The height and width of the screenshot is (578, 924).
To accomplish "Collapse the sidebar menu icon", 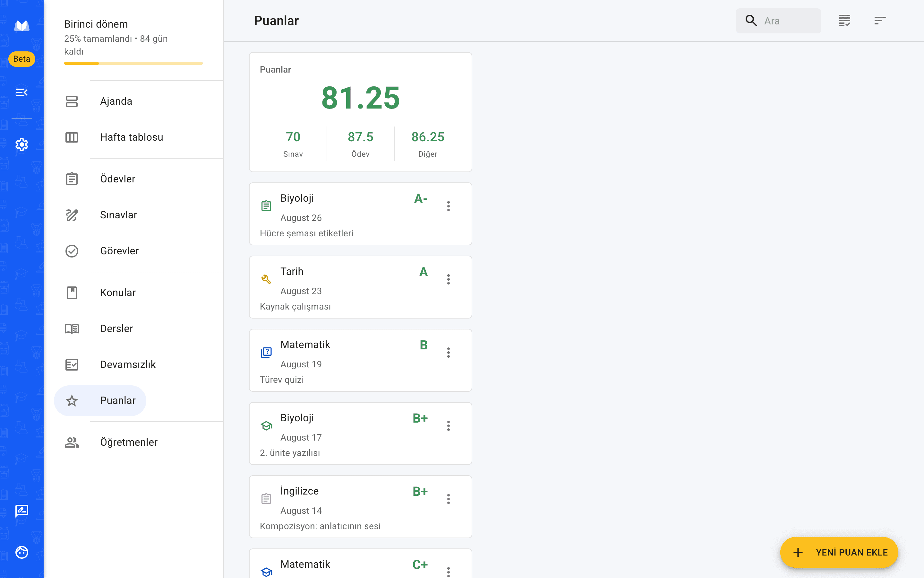I will [x=22, y=92].
